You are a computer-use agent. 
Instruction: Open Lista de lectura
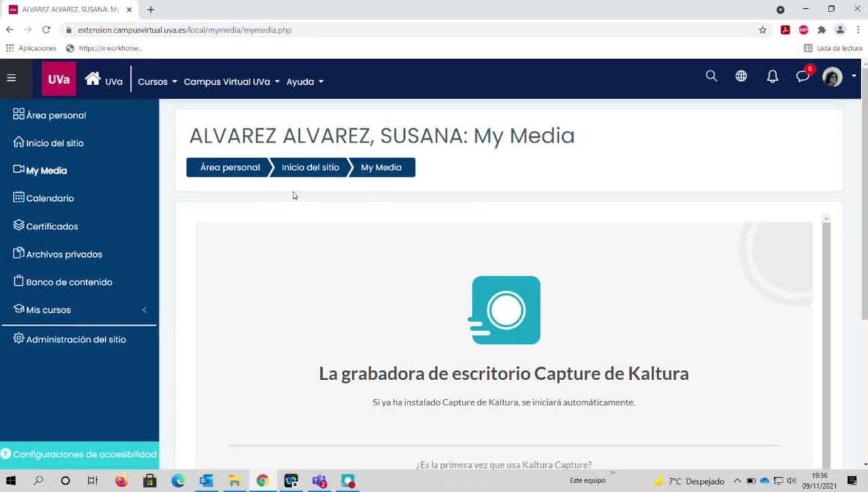pyautogui.click(x=833, y=48)
